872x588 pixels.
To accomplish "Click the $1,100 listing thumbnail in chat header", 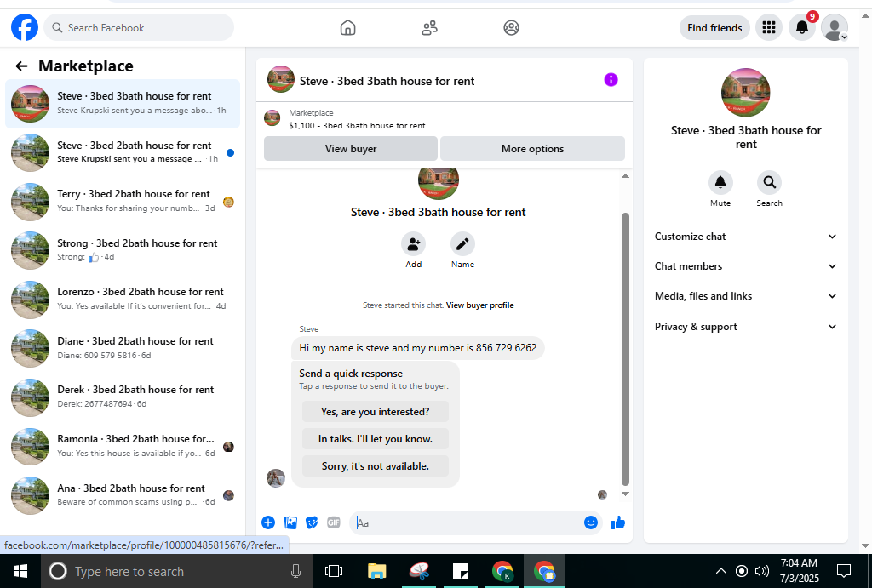I will pos(272,117).
